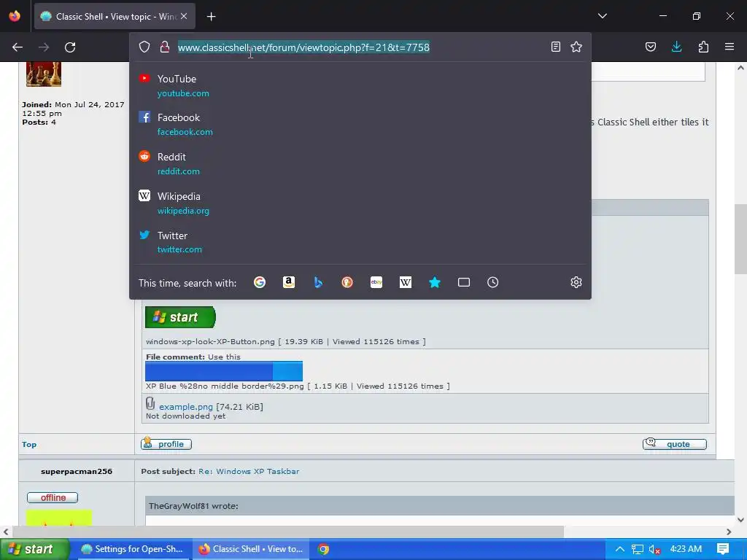The height and width of the screenshot is (560, 747).
Task: Select the Wikipedia suggestion
Action: pos(360,203)
